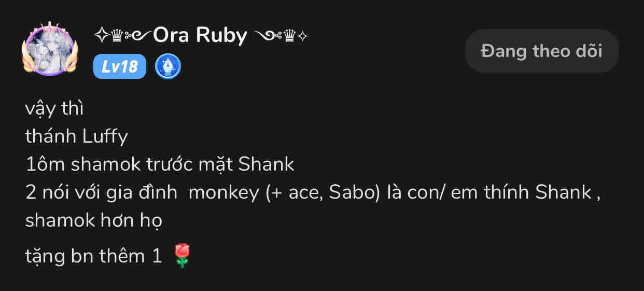Click the "shamok hơn họ" line
This screenshot has width=644, height=291.
click(93, 220)
